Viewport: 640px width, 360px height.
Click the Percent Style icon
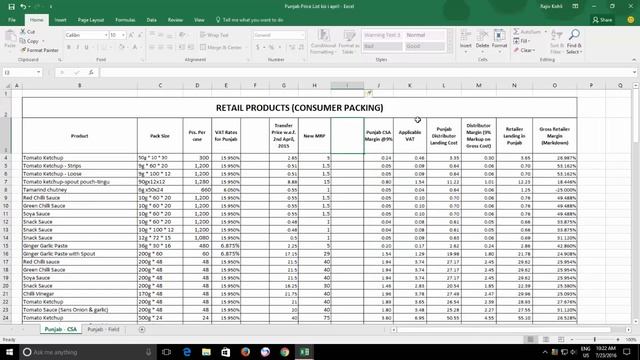point(271,47)
